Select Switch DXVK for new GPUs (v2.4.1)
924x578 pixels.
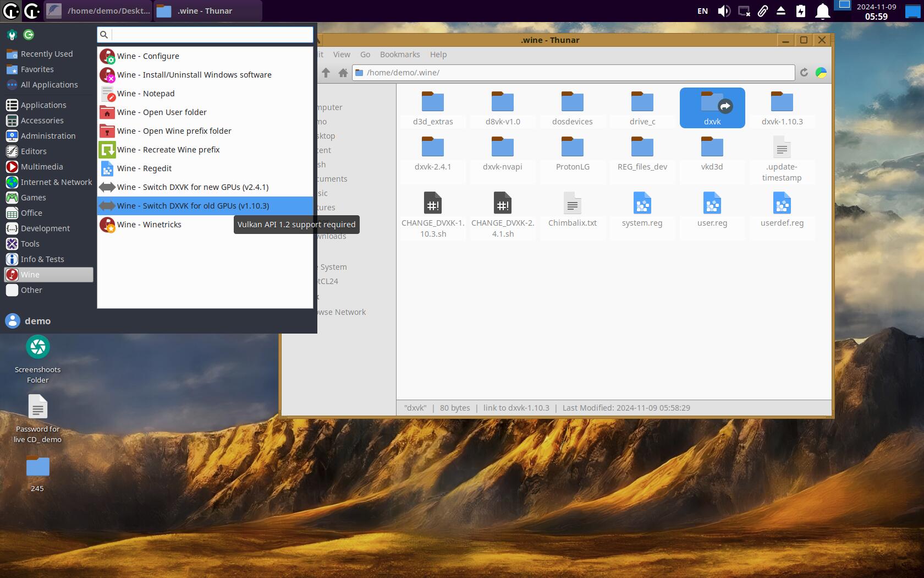pos(193,187)
